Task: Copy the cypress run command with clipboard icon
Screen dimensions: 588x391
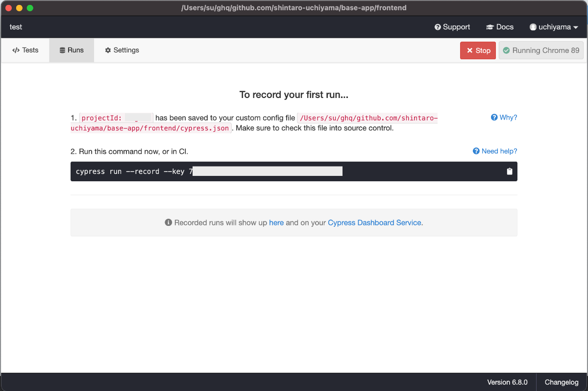Action: click(510, 171)
